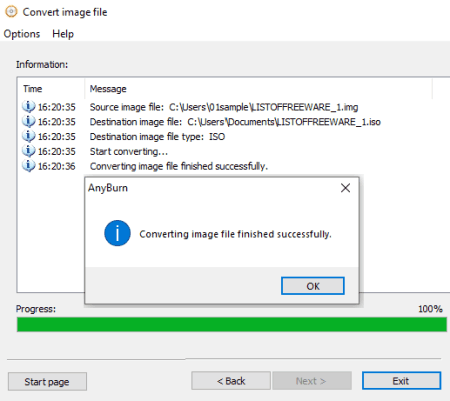Click the disabled Next > button
Viewport: 450px width, 401px height.
coord(312,381)
